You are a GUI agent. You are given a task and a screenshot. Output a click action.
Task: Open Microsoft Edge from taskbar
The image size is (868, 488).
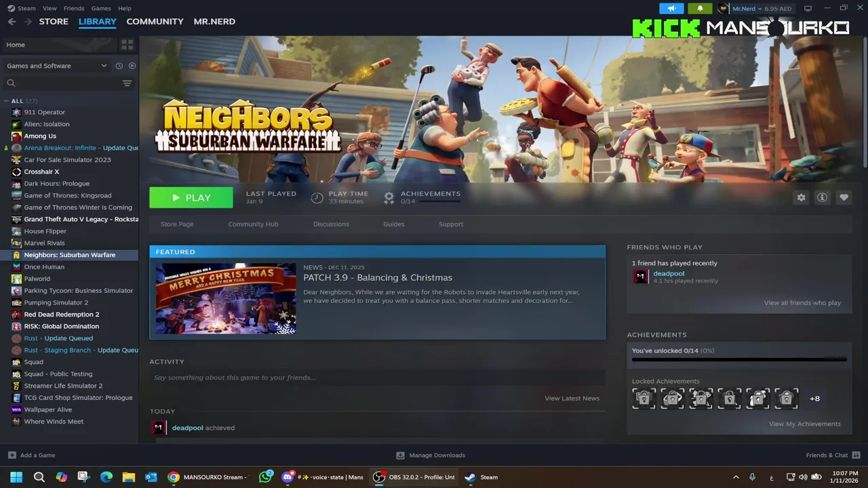[x=106, y=477]
